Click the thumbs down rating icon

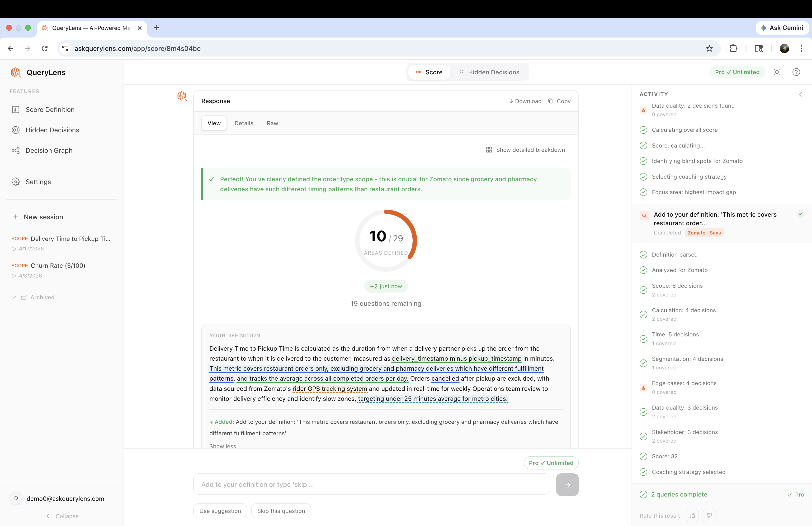709,515
